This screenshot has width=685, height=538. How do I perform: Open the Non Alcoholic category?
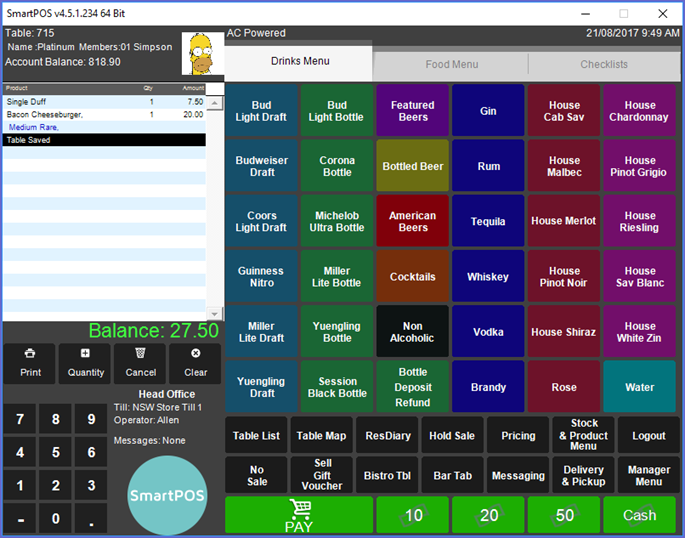412,331
